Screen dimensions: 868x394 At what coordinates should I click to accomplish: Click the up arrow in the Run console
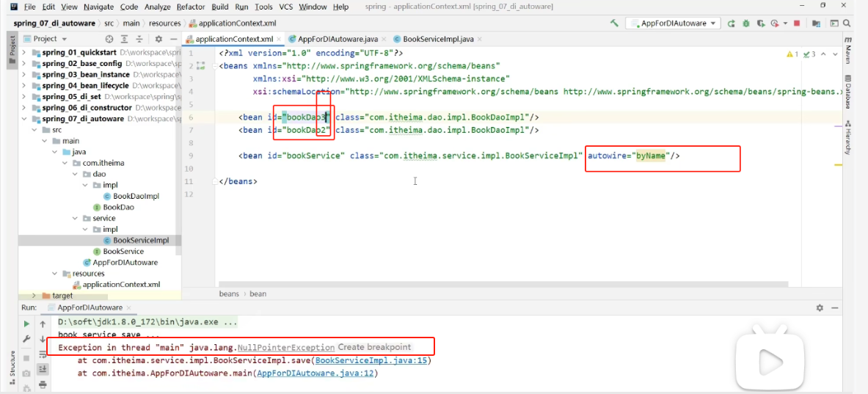point(43,324)
